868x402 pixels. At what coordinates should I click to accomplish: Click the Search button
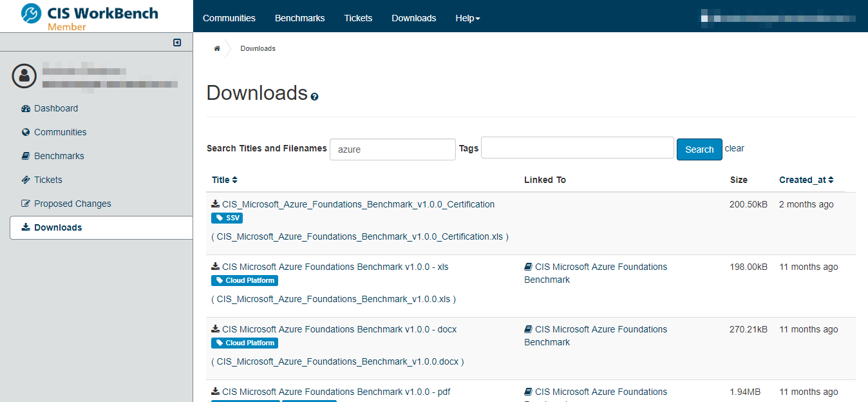699,149
